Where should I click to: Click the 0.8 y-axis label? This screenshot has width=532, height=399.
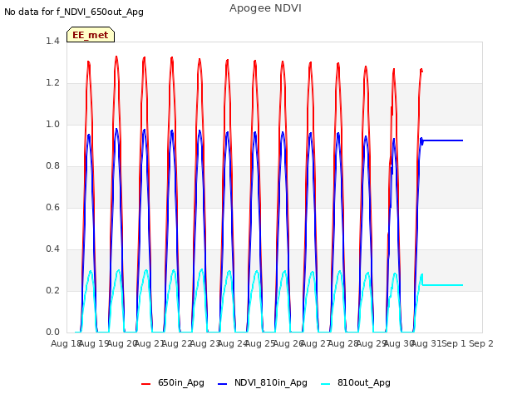(x=52, y=166)
